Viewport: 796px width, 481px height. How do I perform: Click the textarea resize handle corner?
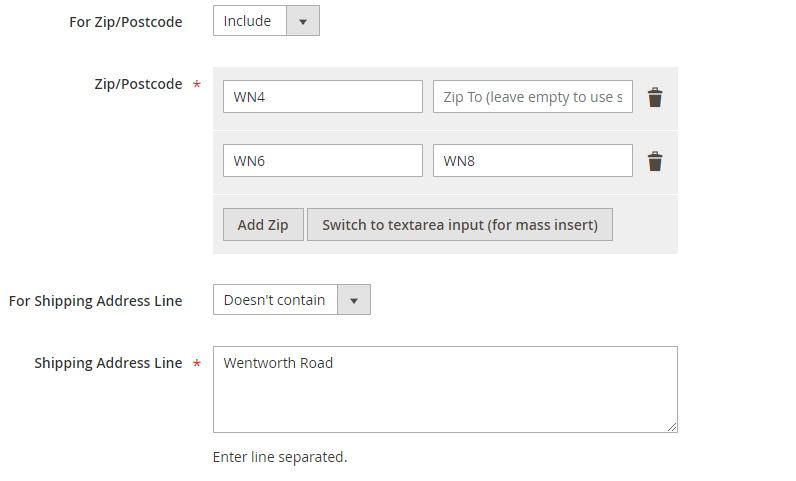pos(672,427)
